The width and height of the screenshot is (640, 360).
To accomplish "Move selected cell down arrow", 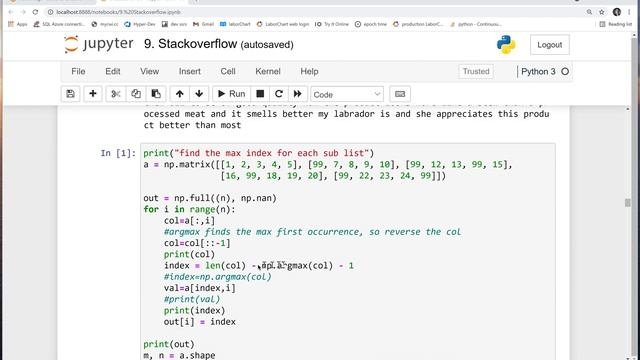I will [x=199, y=94].
